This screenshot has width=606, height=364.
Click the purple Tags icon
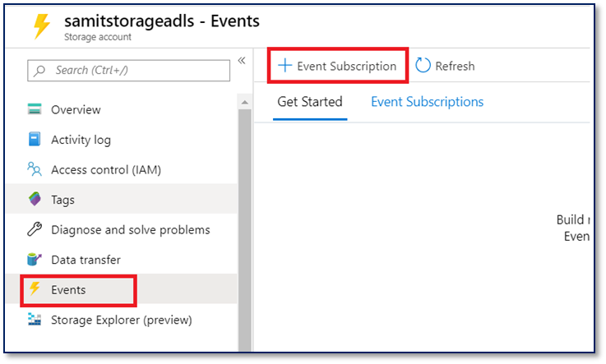tap(35, 199)
